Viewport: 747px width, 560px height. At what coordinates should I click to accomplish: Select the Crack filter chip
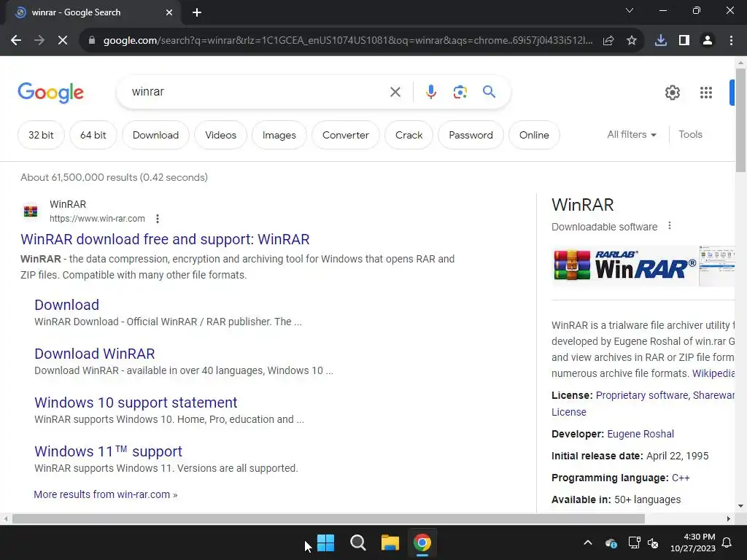coord(409,135)
